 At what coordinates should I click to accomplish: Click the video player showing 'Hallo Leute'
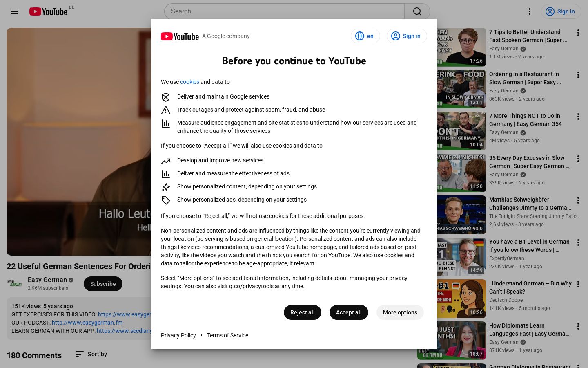[x=79, y=141]
